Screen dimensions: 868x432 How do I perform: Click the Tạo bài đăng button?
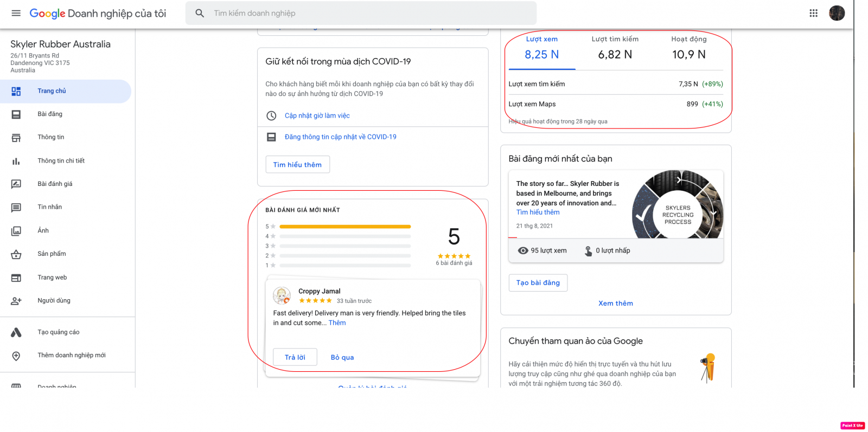point(538,283)
